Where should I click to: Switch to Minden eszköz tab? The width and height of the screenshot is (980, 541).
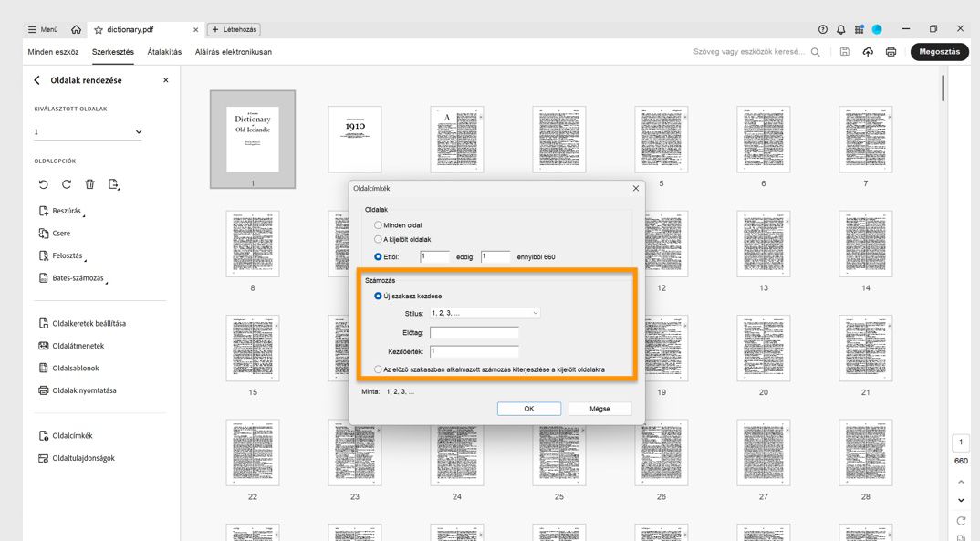pyautogui.click(x=53, y=52)
